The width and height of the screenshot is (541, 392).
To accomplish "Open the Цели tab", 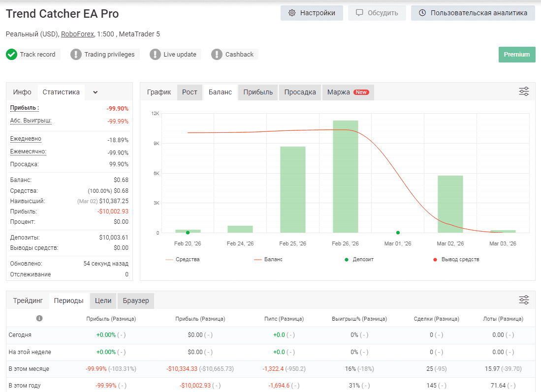I will coord(103,301).
